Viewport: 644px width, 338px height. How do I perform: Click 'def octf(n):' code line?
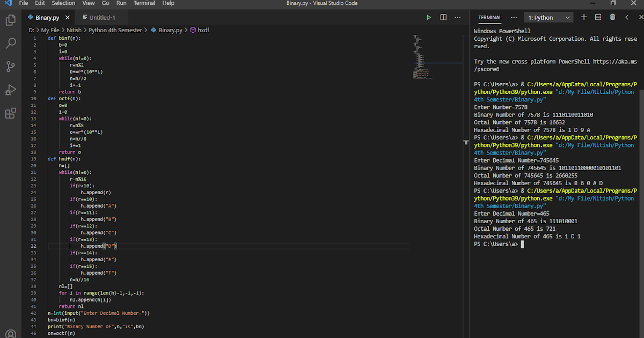pyautogui.click(x=63, y=99)
